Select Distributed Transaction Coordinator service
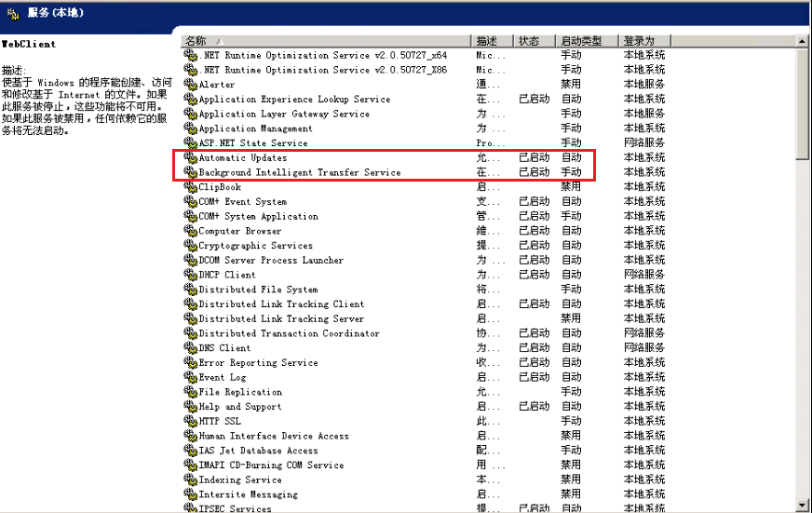This screenshot has width=812, height=513. click(289, 333)
